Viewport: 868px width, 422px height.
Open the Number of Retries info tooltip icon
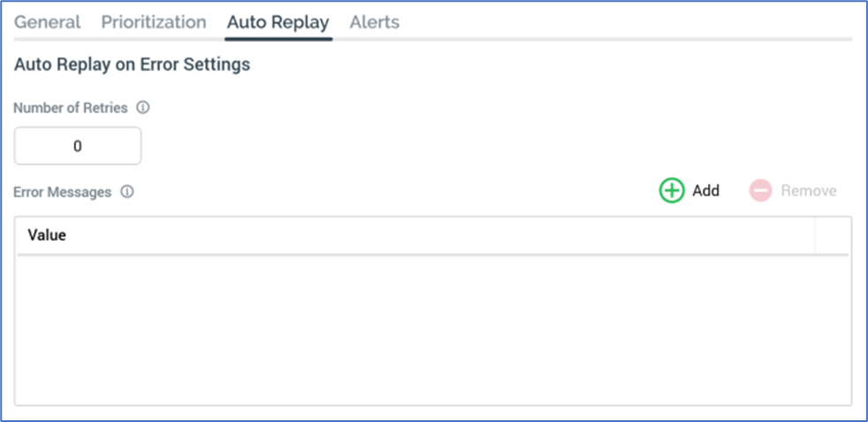coord(143,108)
